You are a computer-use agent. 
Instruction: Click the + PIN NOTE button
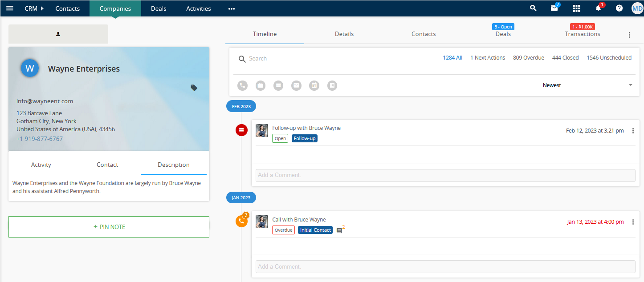[x=109, y=227]
